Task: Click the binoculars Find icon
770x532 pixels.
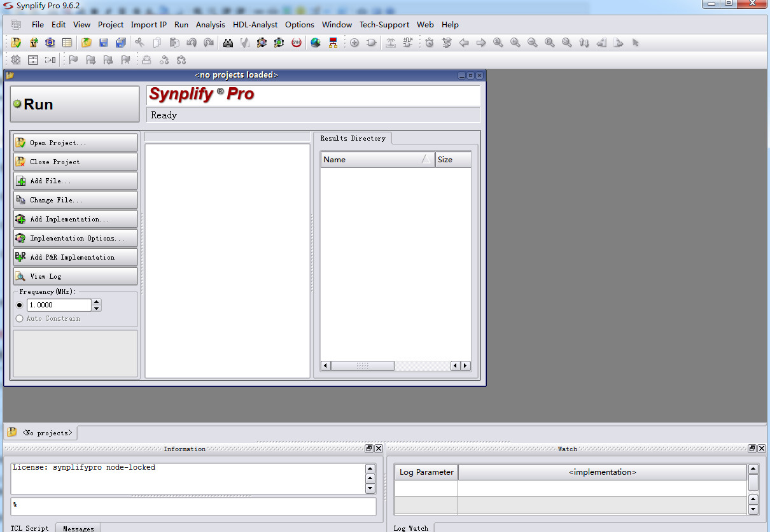Action: [x=228, y=43]
